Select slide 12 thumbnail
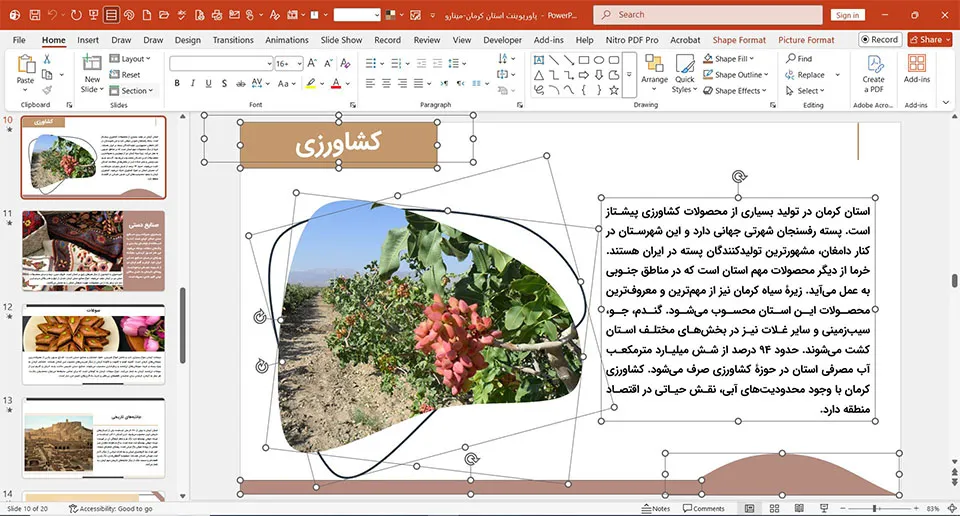 point(93,344)
